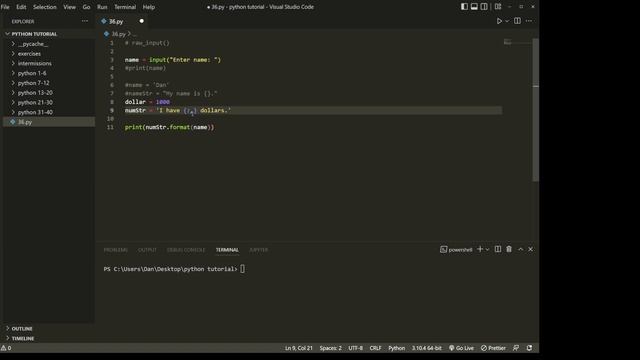The width and height of the screenshot is (640, 360).
Task: Change the UTF-8 encoding setting
Action: (x=356, y=348)
